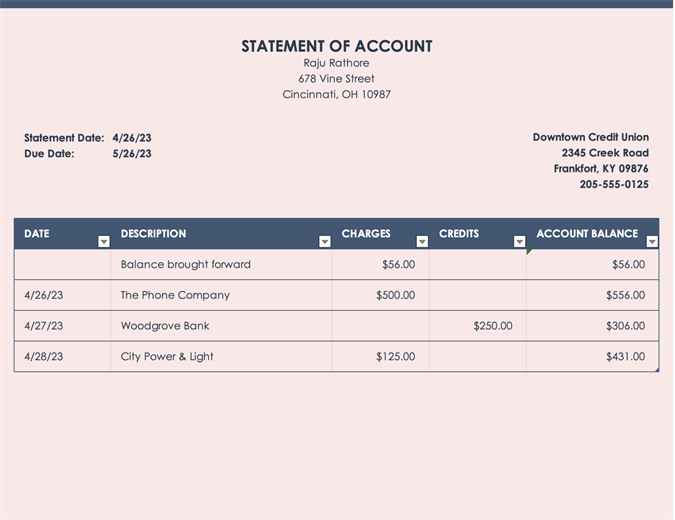Viewport: 675px width, 520px height.
Task: Open the ACCOUNT BALANCE filter dropdown
Action: coord(652,242)
